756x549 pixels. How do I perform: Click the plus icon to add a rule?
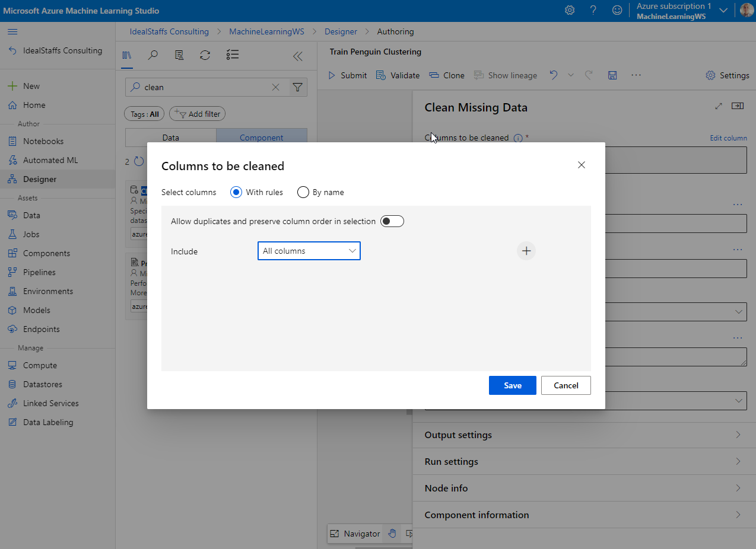526,251
